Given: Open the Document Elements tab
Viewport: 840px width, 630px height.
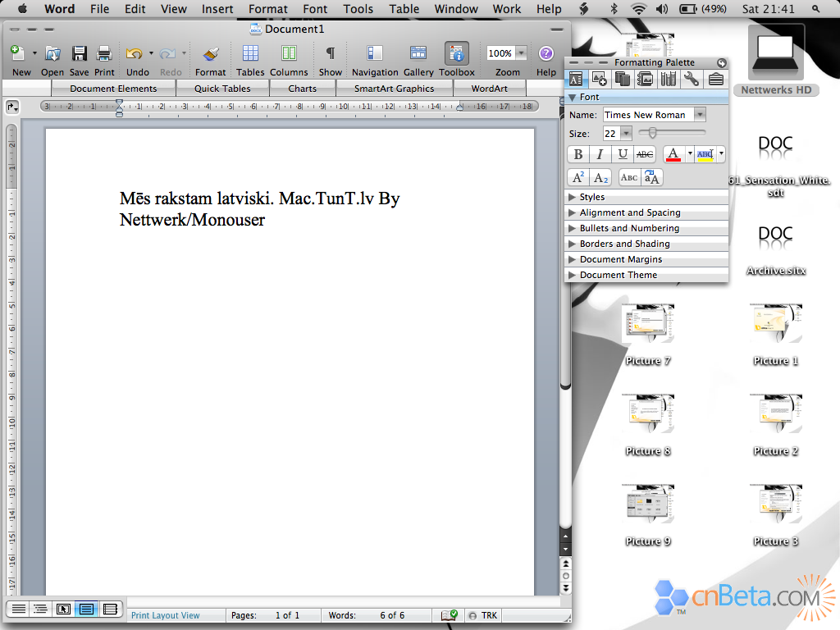Looking at the screenshot, I should [113, 89].
